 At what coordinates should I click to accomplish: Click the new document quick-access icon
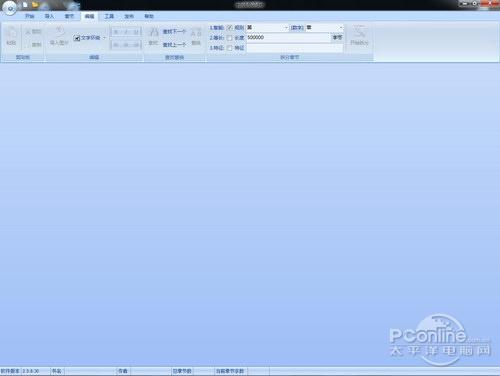point(25,5)
